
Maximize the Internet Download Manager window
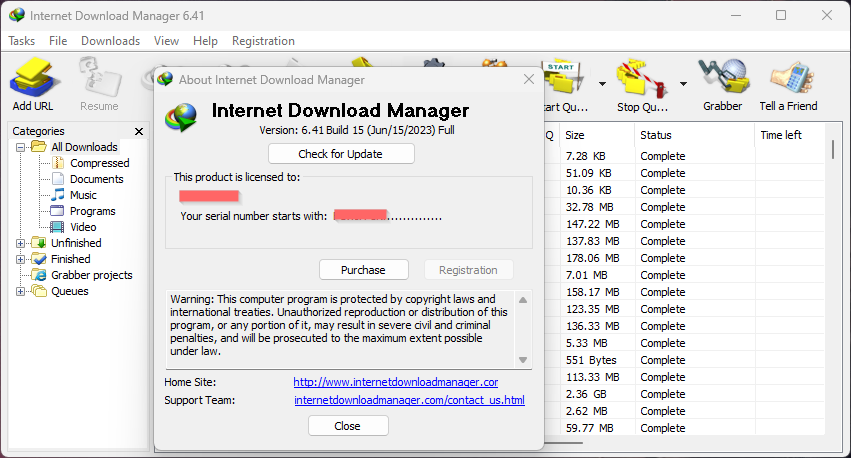pos(780,15)
